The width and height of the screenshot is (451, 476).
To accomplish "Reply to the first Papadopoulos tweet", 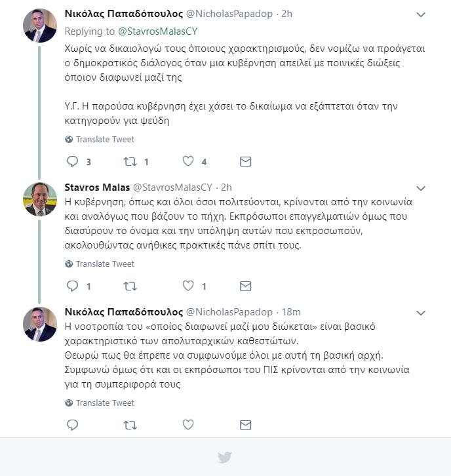I will (73, 161).
